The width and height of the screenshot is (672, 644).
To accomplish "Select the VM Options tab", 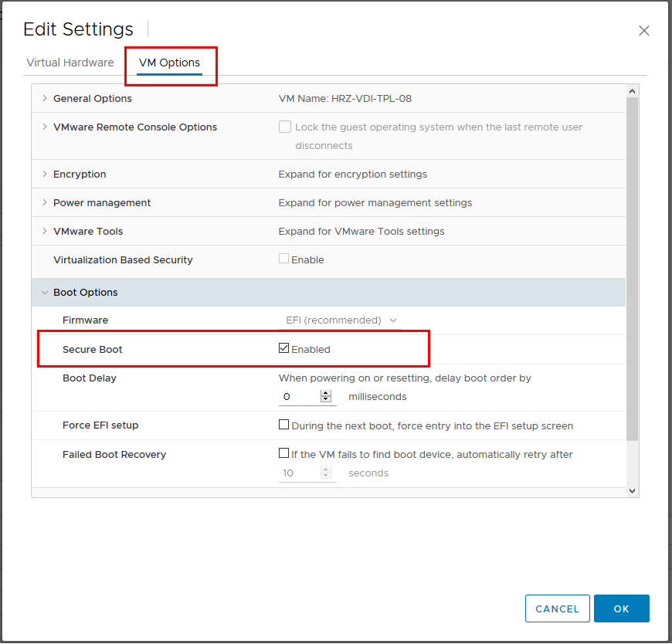I will (x=170, y=63).
